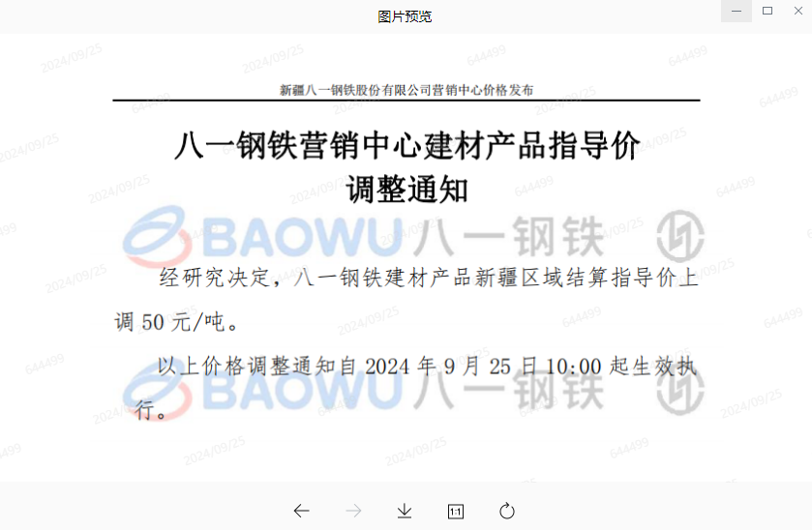812x530 pixels.
Task: Click the 调整通知 title line
Action: (x=406, y=189)
